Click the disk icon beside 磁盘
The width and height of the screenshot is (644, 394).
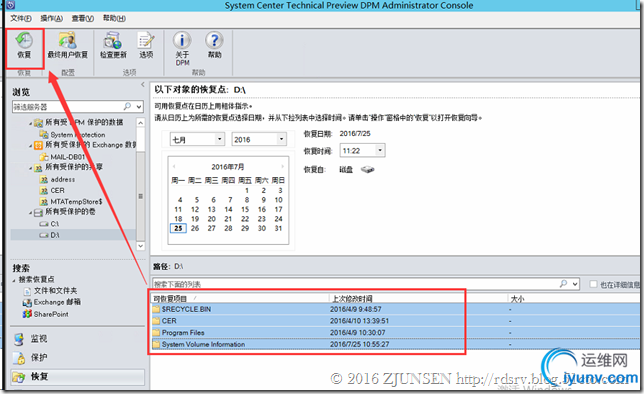click(368, 169)
